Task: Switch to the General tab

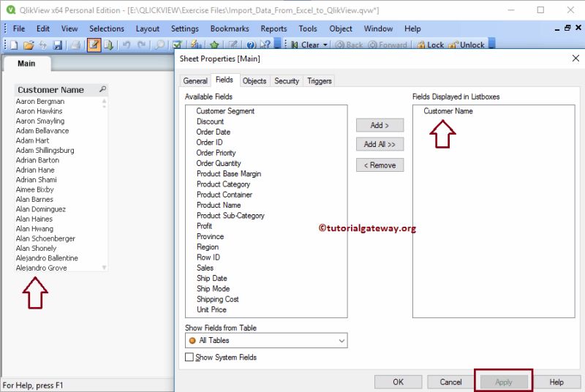Action: (195, 81)
